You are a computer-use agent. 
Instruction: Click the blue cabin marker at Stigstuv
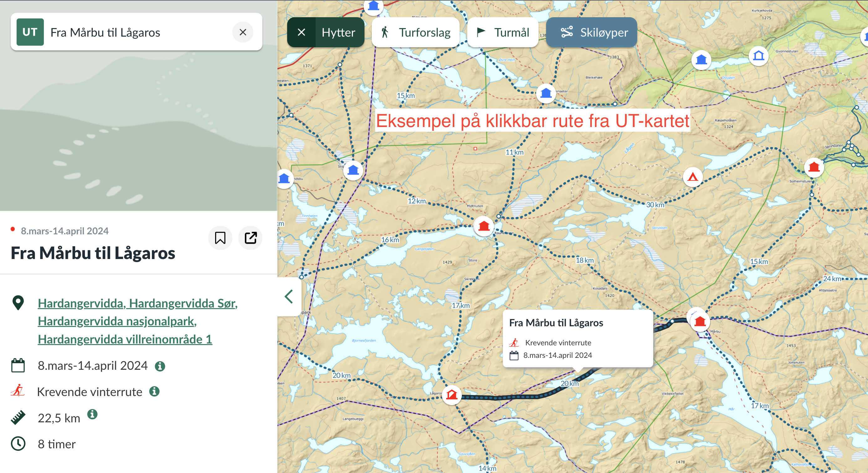[x=353, y=170]
